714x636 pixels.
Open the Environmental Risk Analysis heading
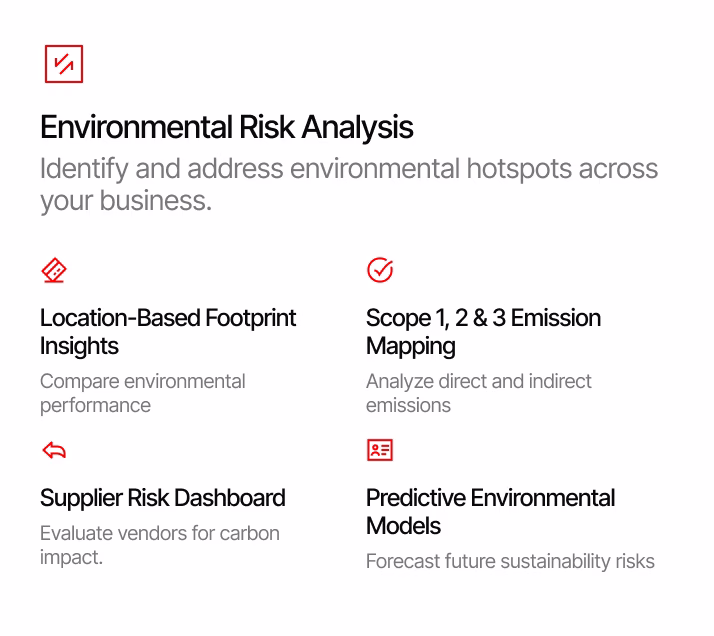[x=227, y=127]
